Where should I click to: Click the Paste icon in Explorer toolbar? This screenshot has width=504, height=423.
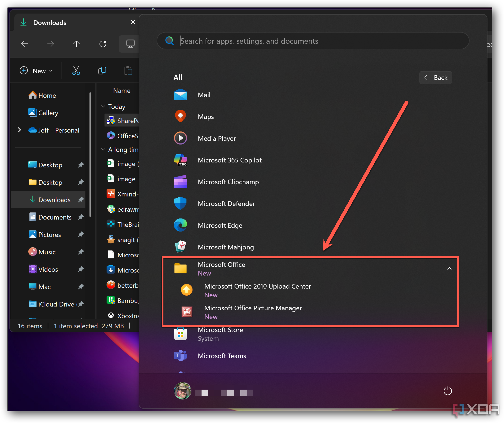(128, 71)
